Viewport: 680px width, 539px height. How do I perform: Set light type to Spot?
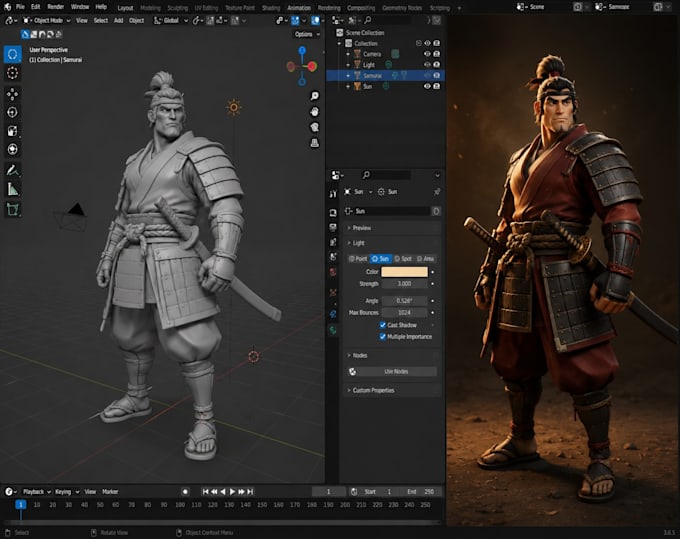(x=403, y=259)
